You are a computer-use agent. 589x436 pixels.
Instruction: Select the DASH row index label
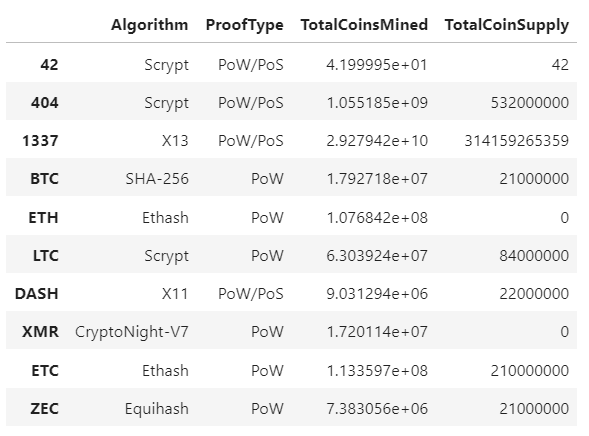(x=37, y=294)
